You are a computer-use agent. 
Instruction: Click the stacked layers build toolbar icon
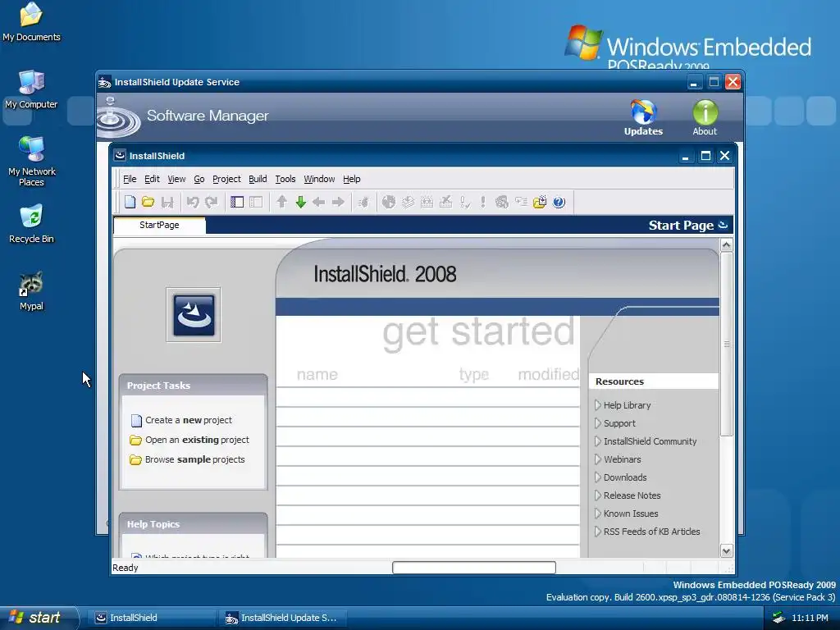click(x=409, y=202)
